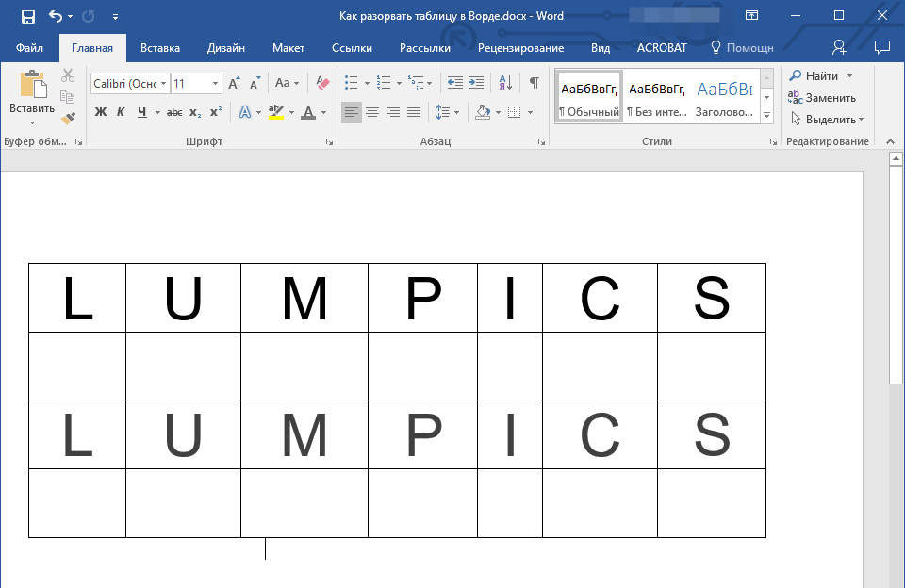The image size is (905, 588).
Task: Click the Заменить button
Action: tap(822, 97)
